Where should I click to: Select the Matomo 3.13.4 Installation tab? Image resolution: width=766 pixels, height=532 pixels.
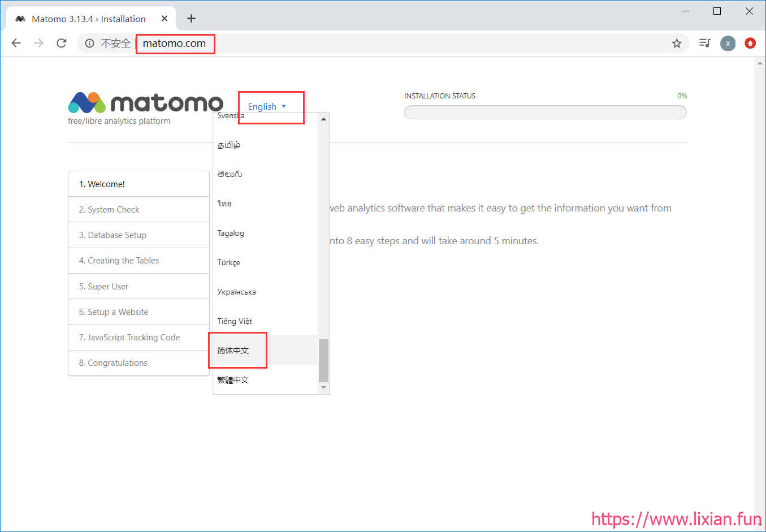(x=91, y=19)
